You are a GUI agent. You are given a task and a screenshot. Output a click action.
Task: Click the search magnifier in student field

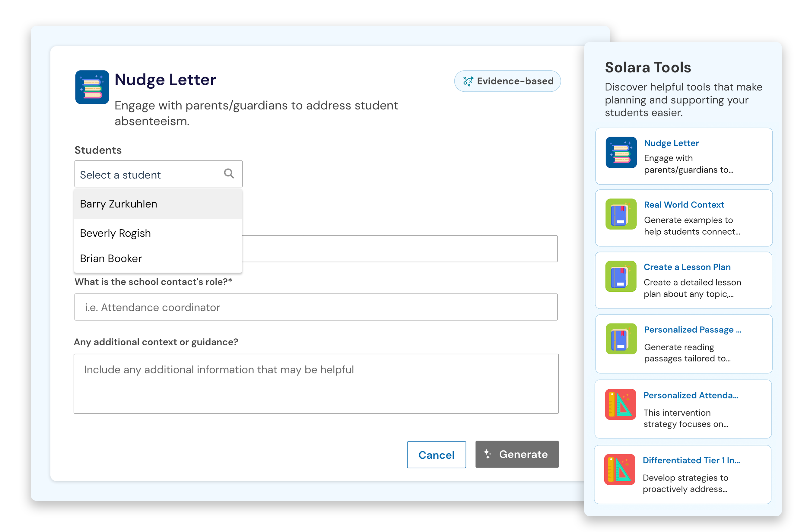[229, 174]
